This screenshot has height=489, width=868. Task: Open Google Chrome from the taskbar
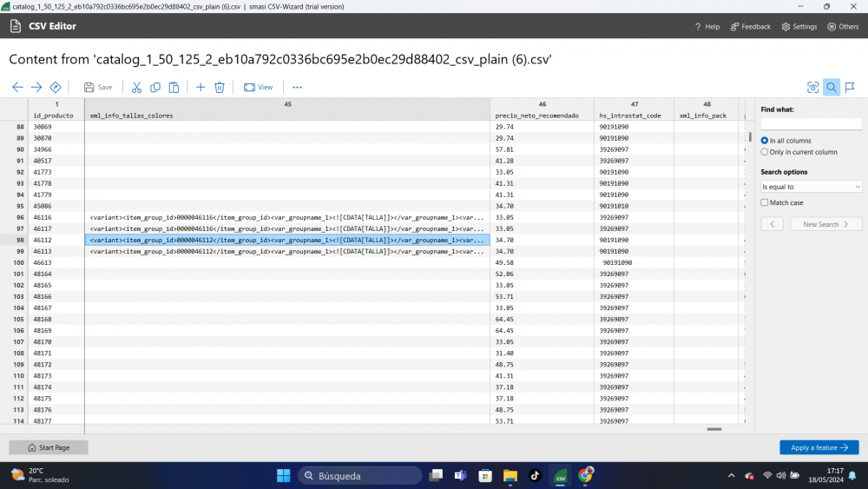click(x=585, y=475)
